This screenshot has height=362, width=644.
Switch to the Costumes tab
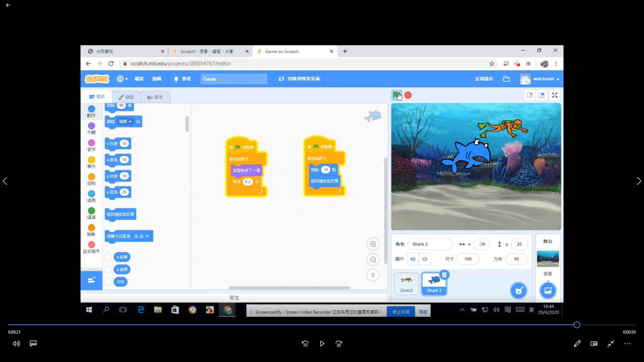[126, 97]
